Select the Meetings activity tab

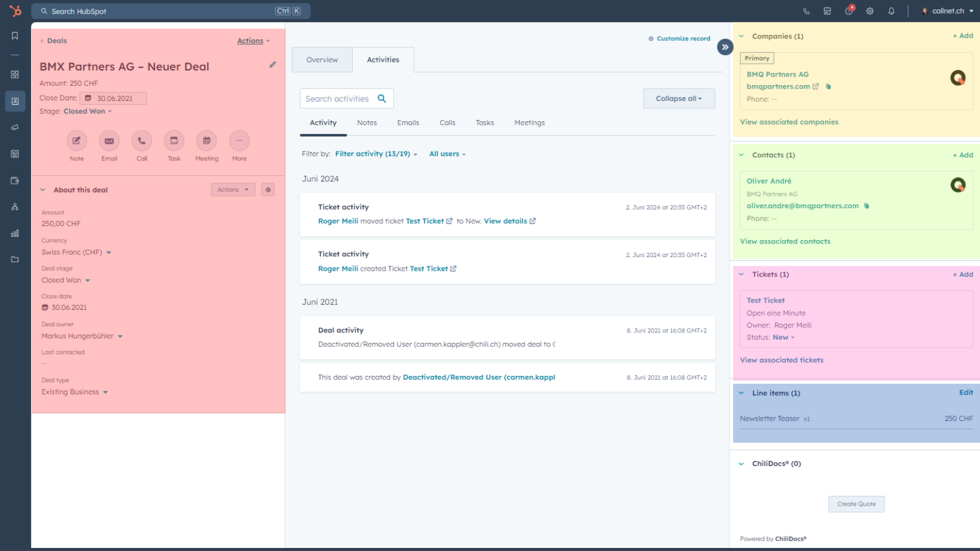[x=529, y=123]
